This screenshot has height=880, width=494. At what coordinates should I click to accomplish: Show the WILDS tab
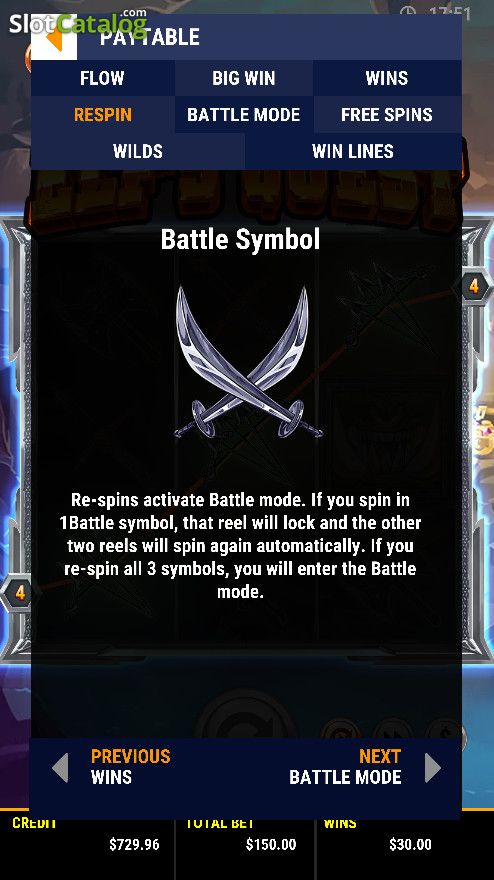[138, 151]
